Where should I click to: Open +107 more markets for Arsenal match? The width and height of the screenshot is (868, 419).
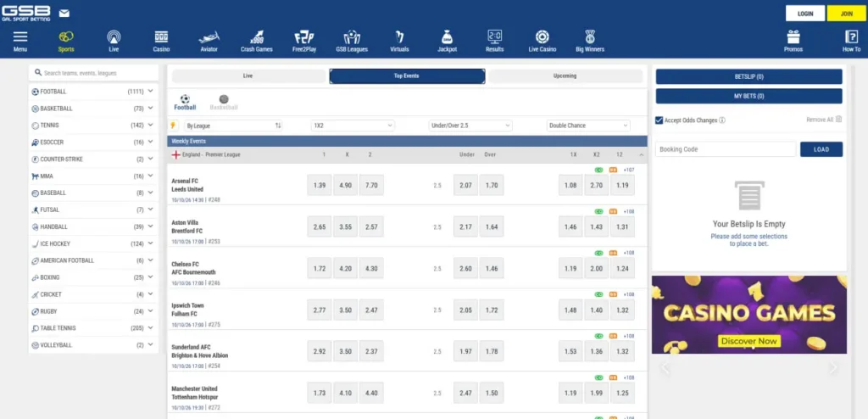pyautogui.click(x=628, y=170)
